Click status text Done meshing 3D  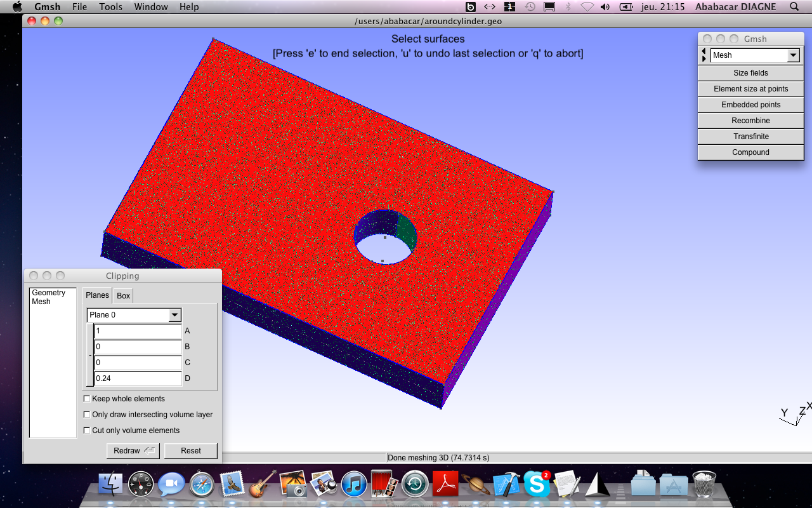(438, 458)
